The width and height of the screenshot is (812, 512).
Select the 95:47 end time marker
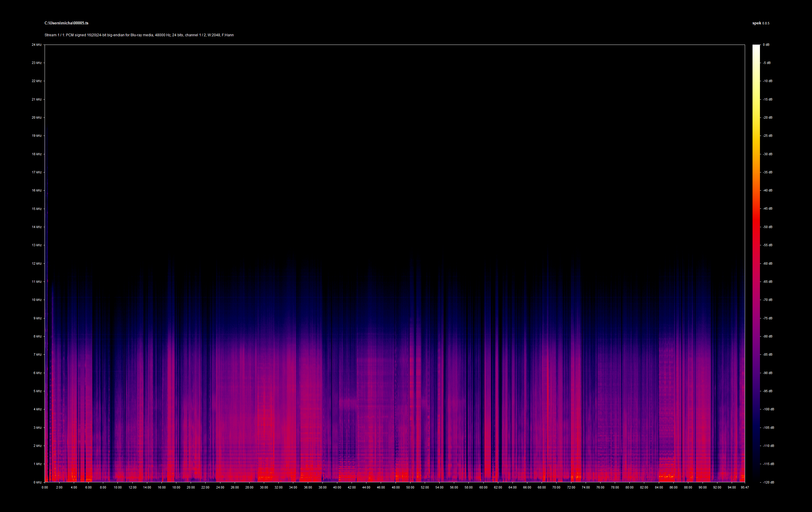(x=744, y=487)
